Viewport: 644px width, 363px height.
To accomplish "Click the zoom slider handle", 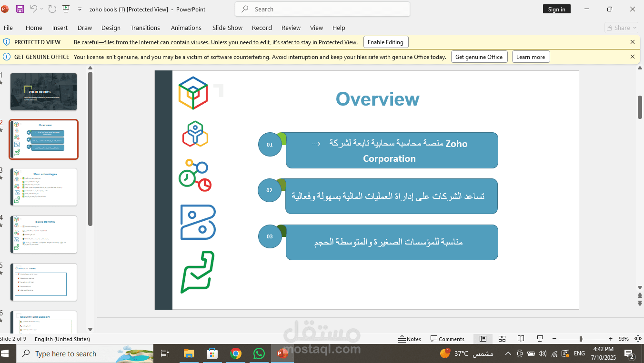I will pyautogui.click(x=581, y=339).
